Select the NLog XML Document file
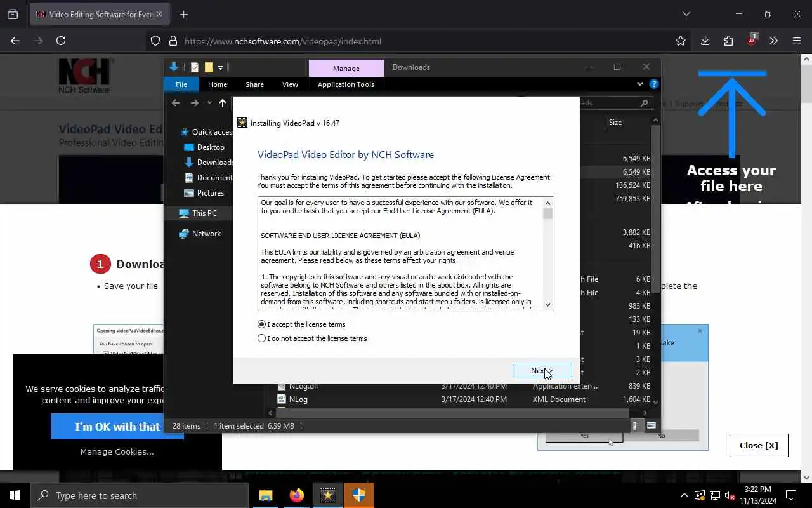 463,399
